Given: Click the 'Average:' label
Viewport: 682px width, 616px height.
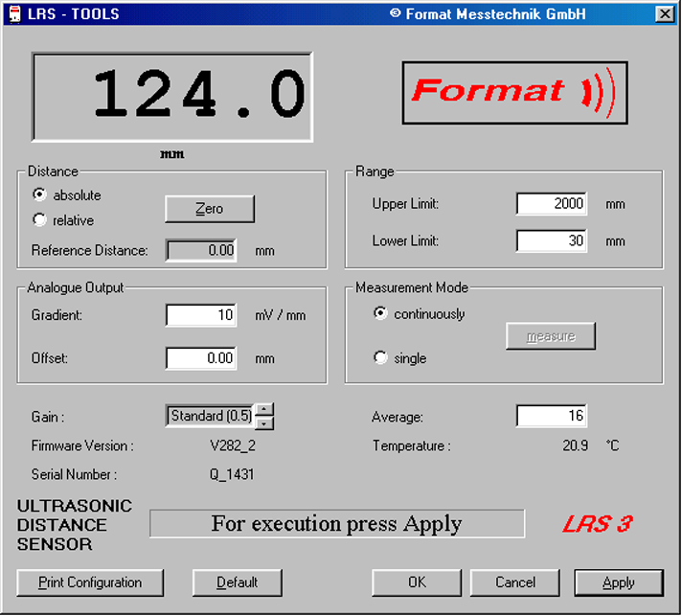Looking at the screenshot, I should [x=398, y=417].
